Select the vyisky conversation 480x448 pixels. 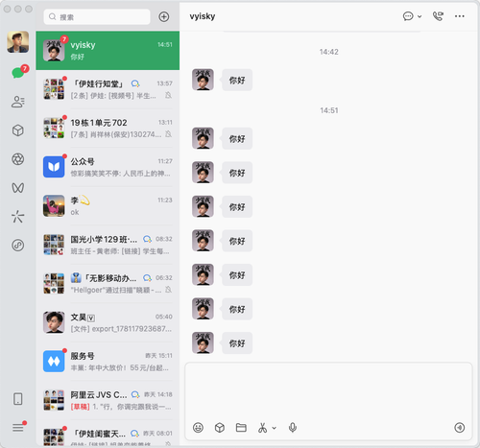(108, 51)
